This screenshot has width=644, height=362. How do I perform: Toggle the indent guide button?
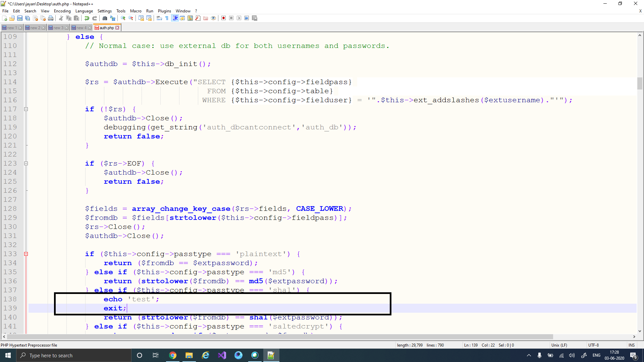175,18
